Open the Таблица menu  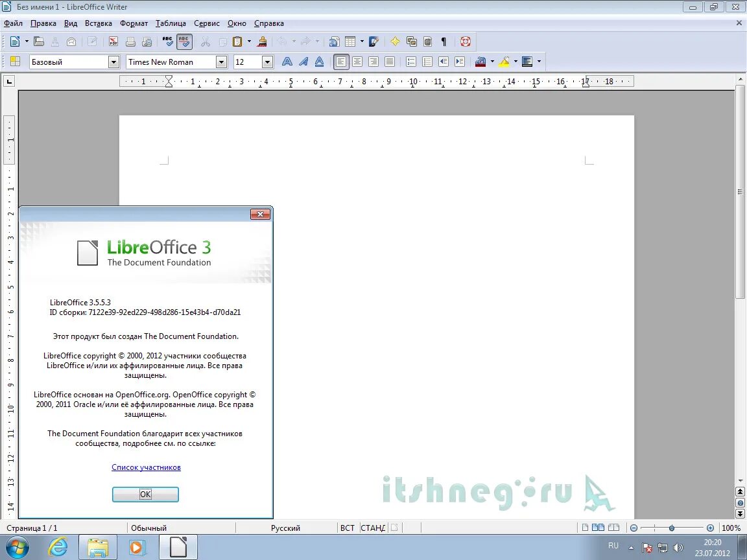[171, 23]
